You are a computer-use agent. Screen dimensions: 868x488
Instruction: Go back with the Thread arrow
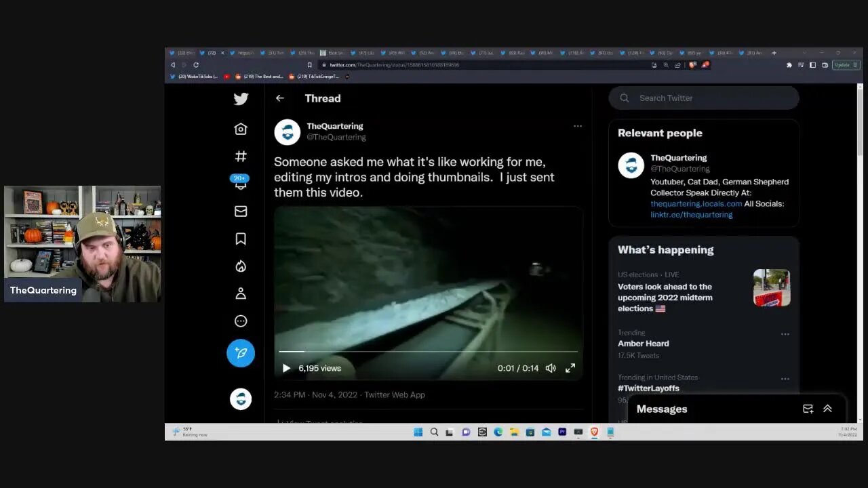pos(279,98)
